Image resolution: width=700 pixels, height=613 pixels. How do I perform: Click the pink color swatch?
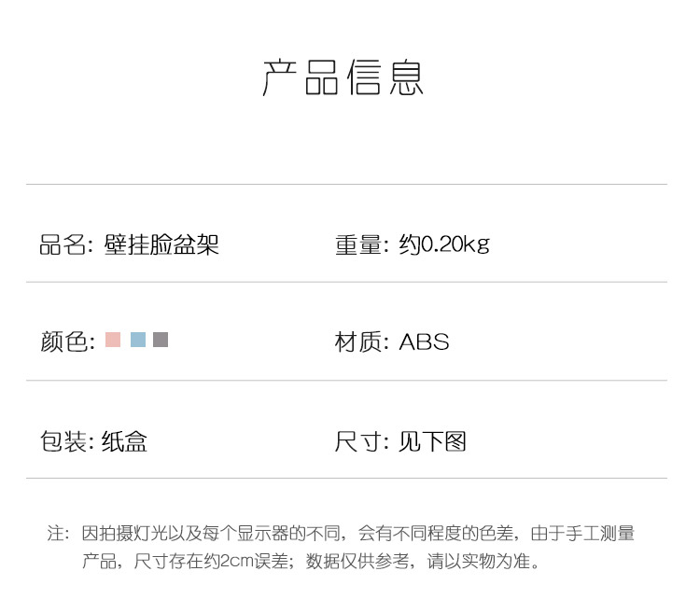click(x=113, y=340)
